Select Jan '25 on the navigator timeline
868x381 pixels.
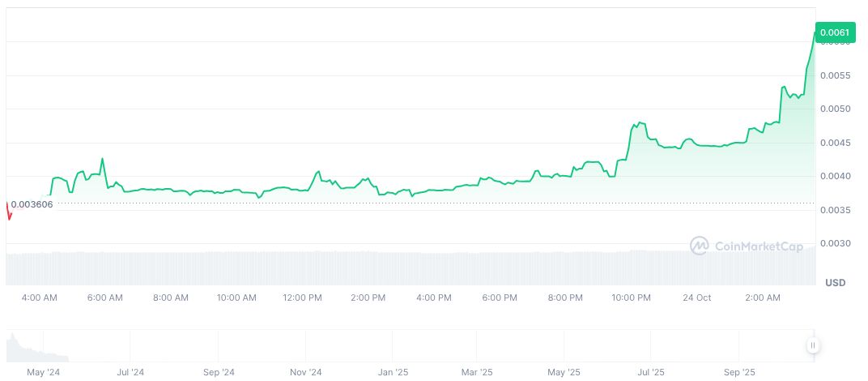tap(393, 372)
